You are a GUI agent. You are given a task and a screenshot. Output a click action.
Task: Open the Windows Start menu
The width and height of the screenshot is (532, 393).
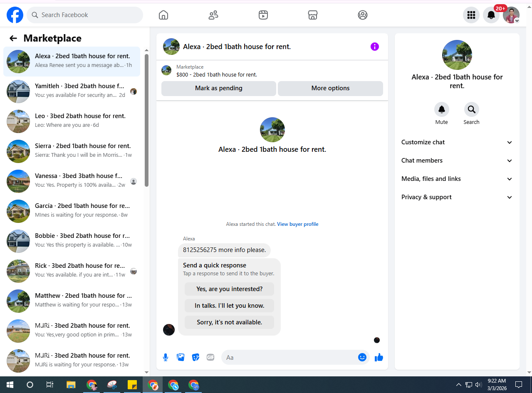click(10, 385)
